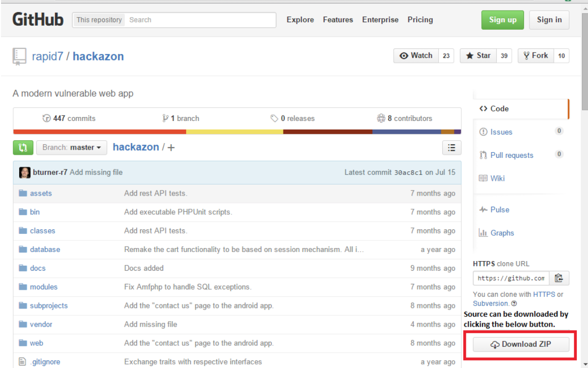Click the Graphs bar chart icon

[x=483, y=233]
